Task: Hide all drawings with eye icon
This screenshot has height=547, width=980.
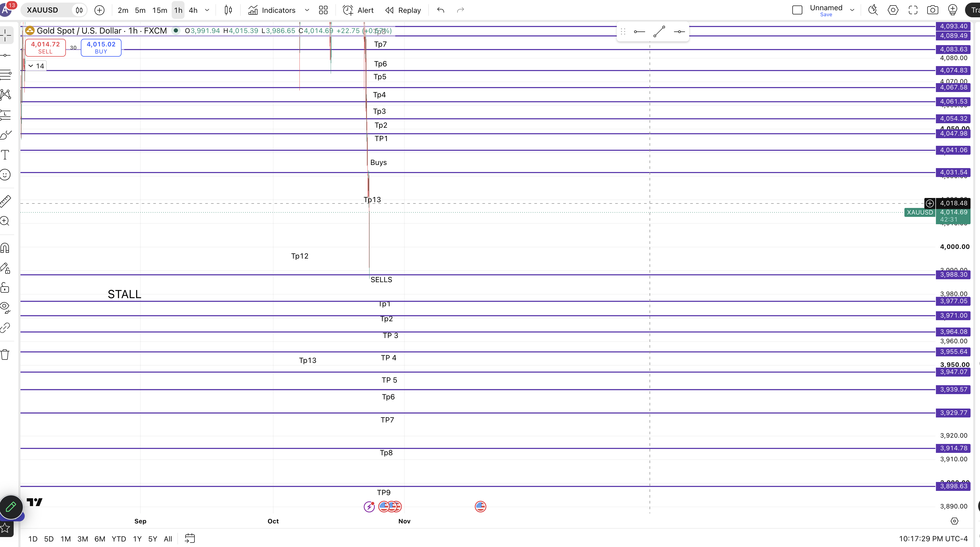Action: pos(5,308)
